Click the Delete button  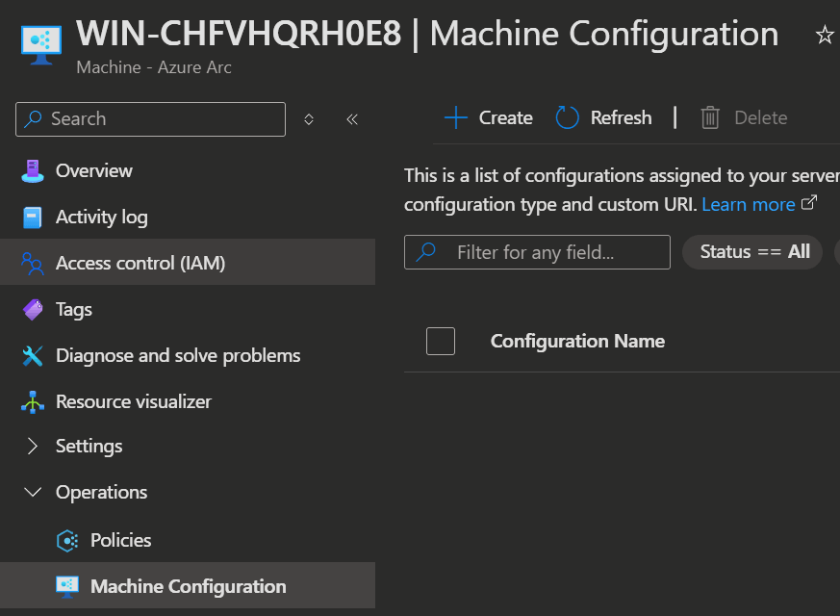click(744, 117)
